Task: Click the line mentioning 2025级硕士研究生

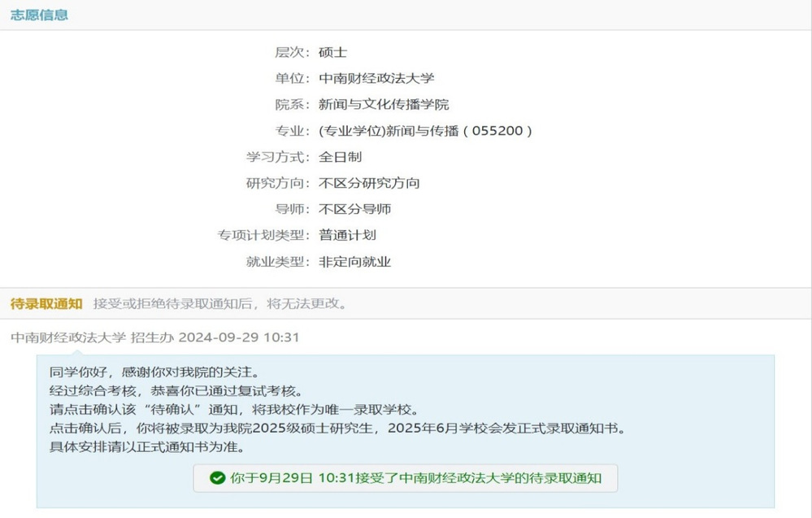Action: [337, 428]
